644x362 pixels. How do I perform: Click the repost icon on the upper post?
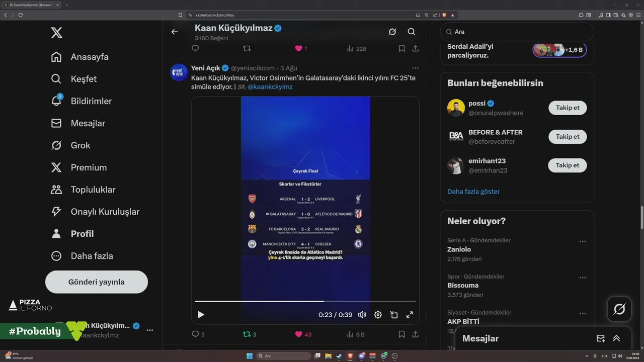(247, 48)
